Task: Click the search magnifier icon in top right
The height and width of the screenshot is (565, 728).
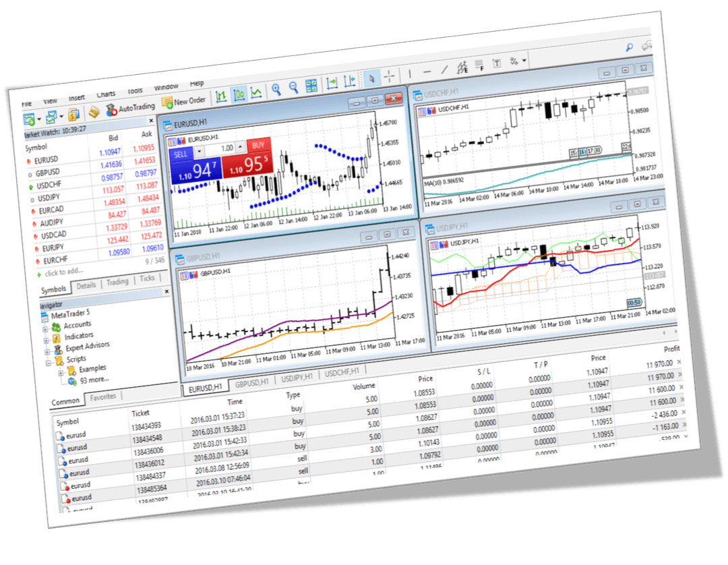Action: [x=629, y=47]
